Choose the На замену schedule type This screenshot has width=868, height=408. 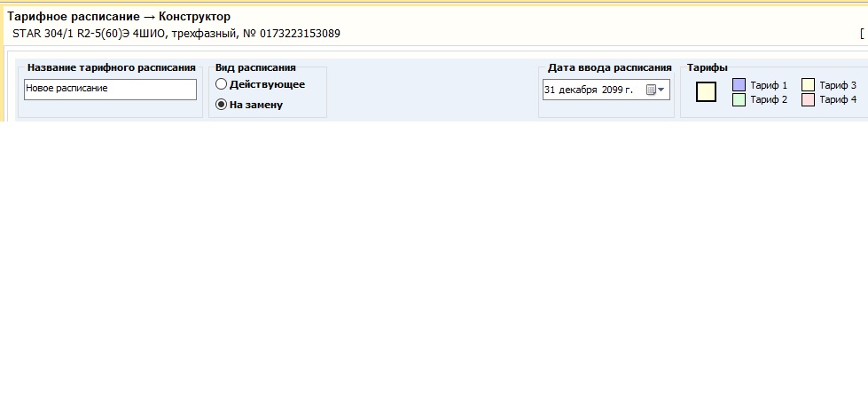[x=221, y=104]
